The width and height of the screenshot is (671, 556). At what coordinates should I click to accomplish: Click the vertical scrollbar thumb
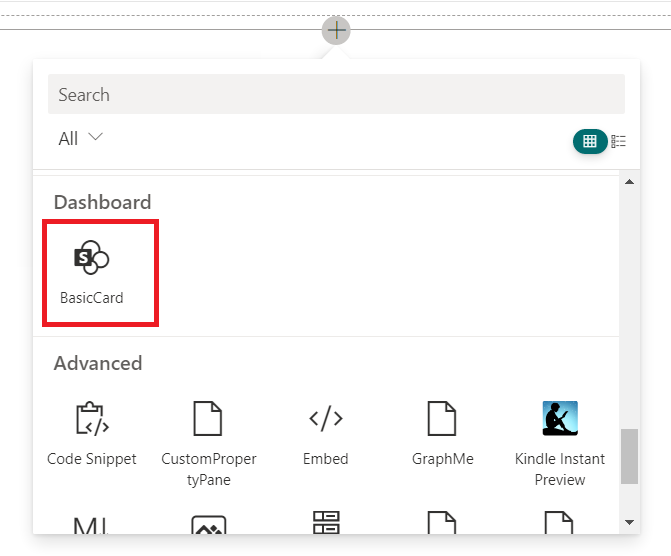tap(629, 456)
